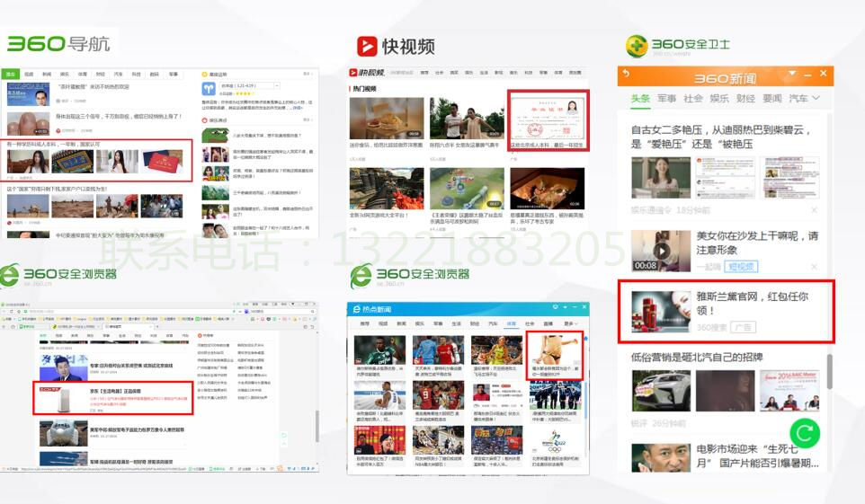This screenshot has width=865, height=504.
Task: Open the food video thumbnail in 热门视频
Action: [x=386, y=118]
